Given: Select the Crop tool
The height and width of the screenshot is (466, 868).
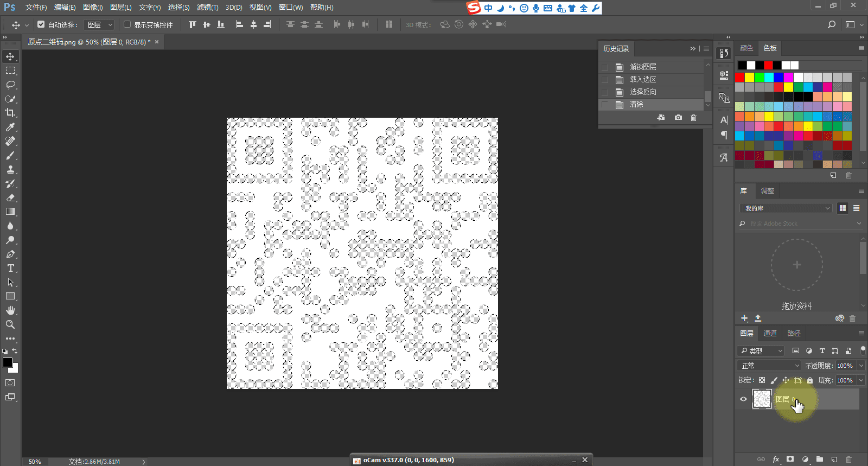Looking at the screenshot, I should pos(10,113).
